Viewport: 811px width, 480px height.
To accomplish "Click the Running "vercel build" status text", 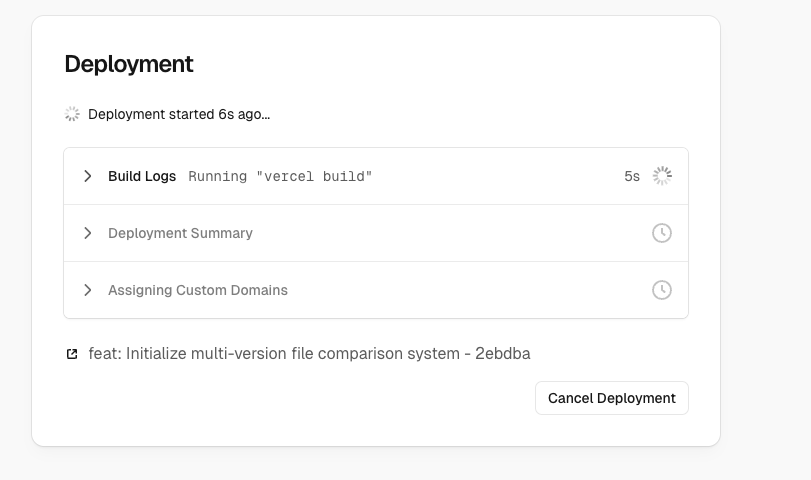I will click(x=280, y=176).
